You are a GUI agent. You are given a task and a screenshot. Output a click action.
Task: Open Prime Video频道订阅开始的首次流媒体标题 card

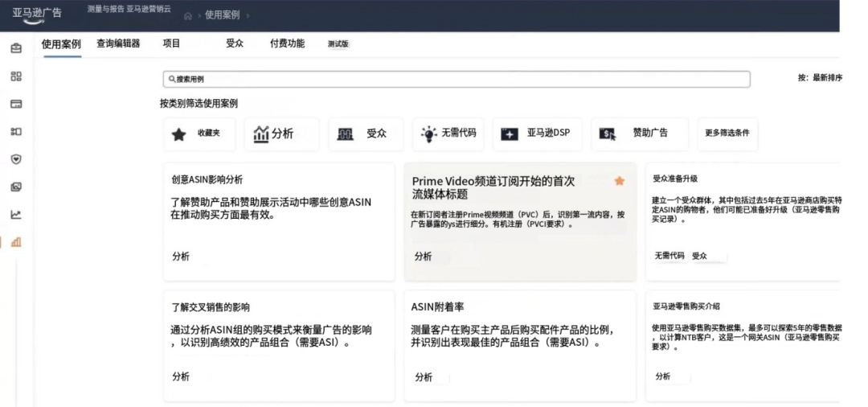point(520,221)
